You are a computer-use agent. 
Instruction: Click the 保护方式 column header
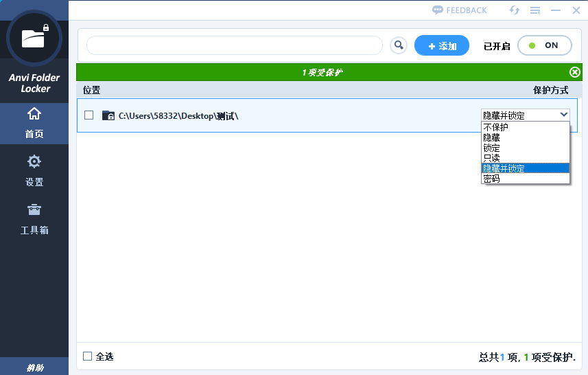click(551, 90)
